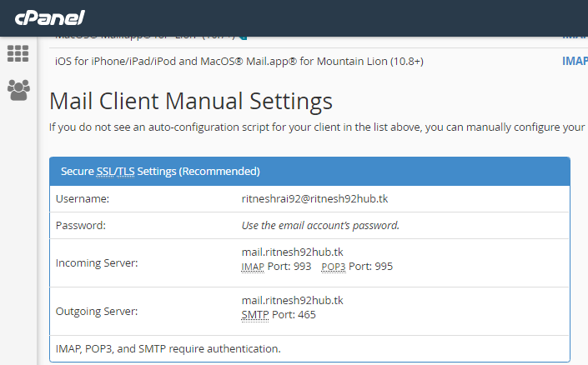Click the email account's password hint text
This screenshot has height=365, width=588.
(x=320, y=225)
